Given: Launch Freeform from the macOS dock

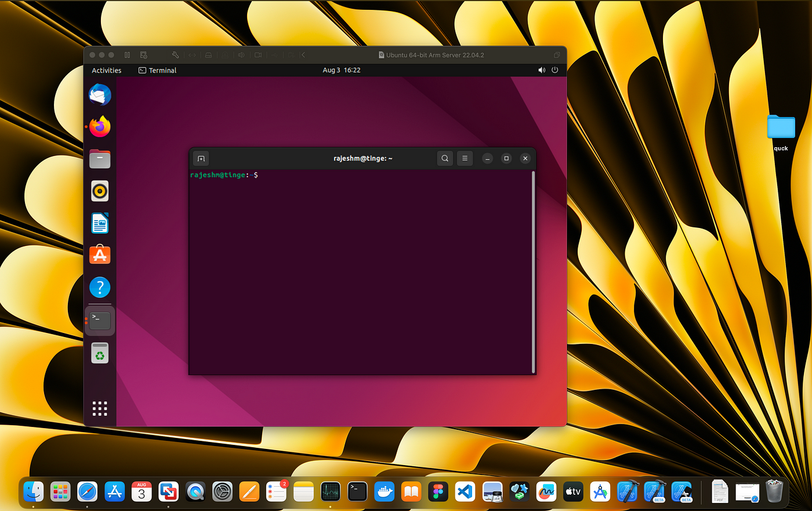Looking at the screenshot, I should (546, 492).
